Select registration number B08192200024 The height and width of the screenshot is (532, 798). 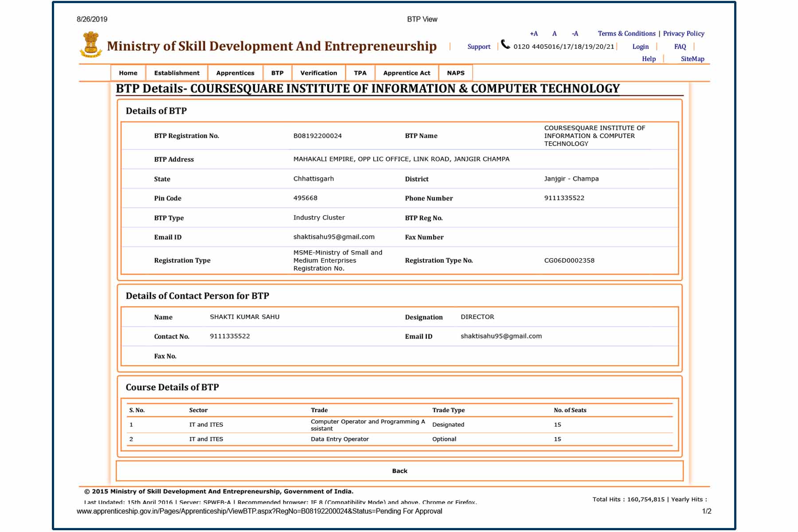click(317, 136)
